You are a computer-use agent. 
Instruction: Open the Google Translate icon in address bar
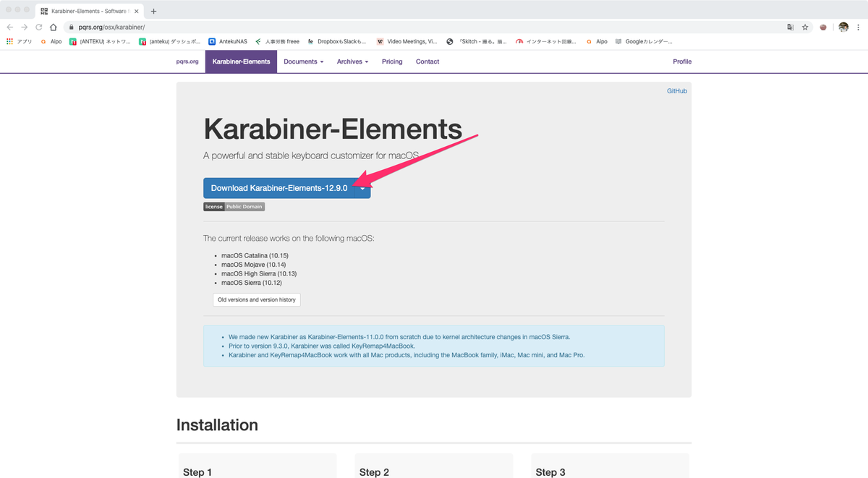tap(791, 27)
